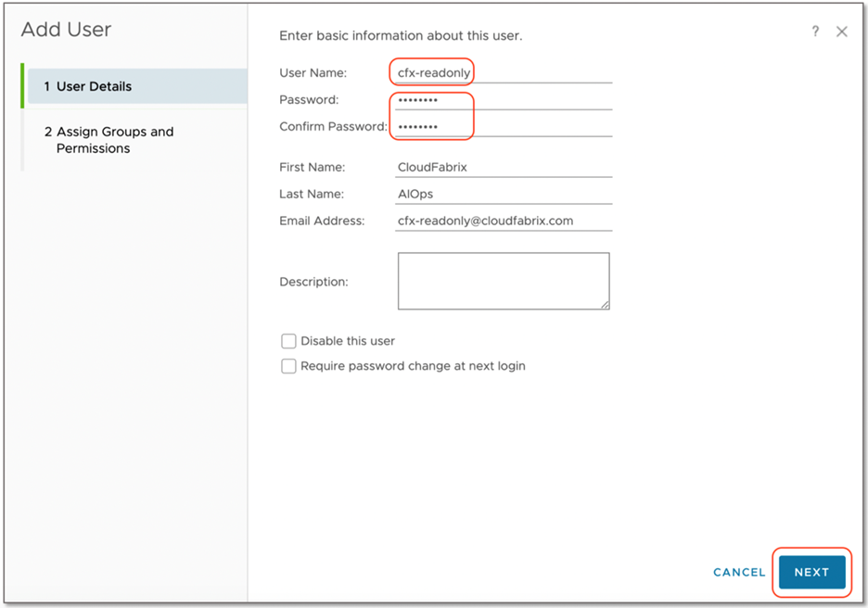
Task: Open the help icon for this dialog
Action: [x=815, y=31]
